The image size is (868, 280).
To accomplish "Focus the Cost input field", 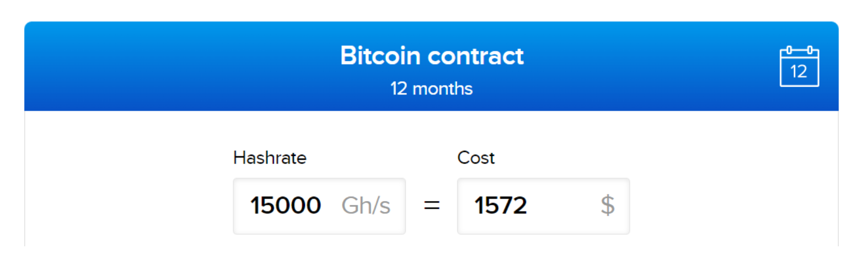I will point(543,206).
